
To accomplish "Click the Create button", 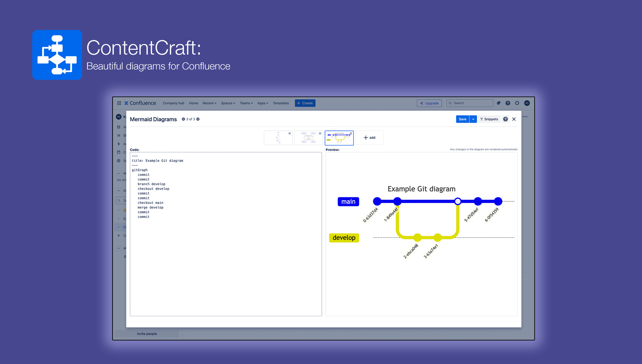I will [305, 103].
